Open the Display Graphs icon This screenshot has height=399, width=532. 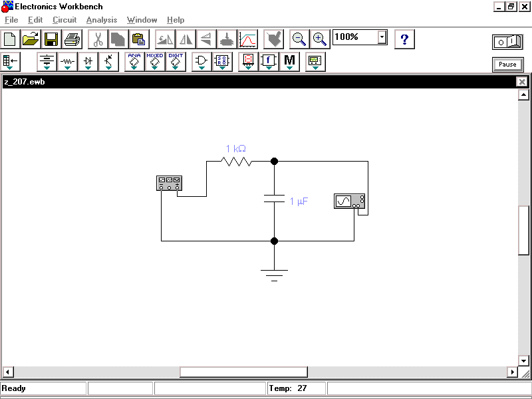click(x=247, y=39)
